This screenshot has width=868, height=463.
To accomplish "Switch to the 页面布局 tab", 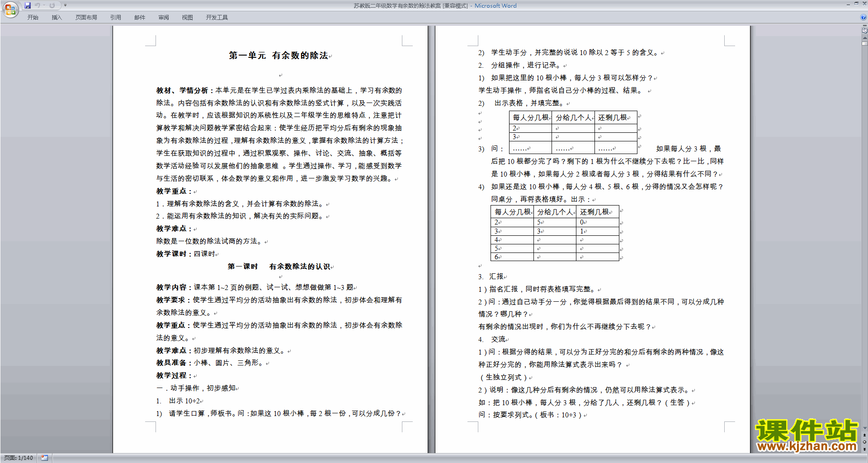I will tap(86, 18).
